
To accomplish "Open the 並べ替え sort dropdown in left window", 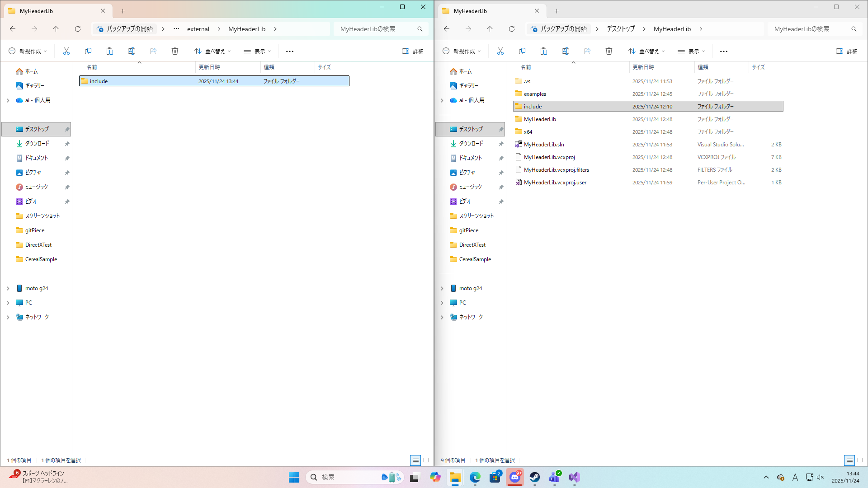I will [x=212, y=51].
